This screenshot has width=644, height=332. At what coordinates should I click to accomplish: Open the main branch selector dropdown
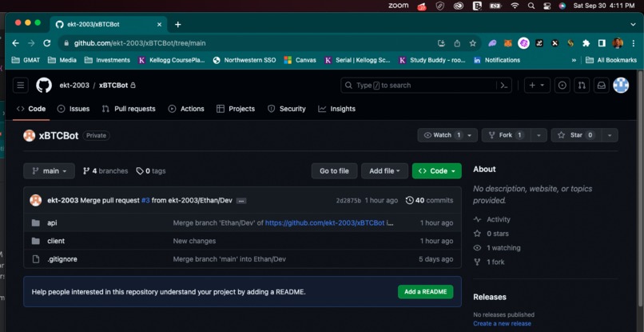[50, 171]
